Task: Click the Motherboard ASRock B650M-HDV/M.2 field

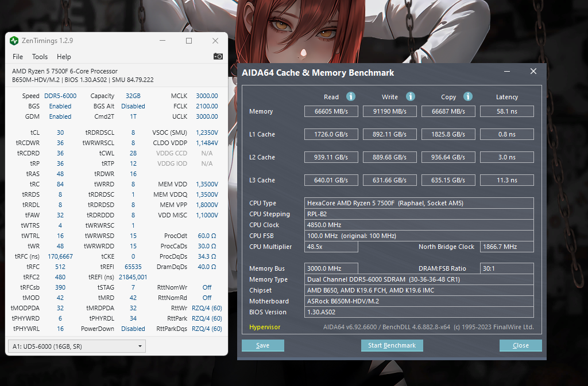Action: tap(419, 301)
